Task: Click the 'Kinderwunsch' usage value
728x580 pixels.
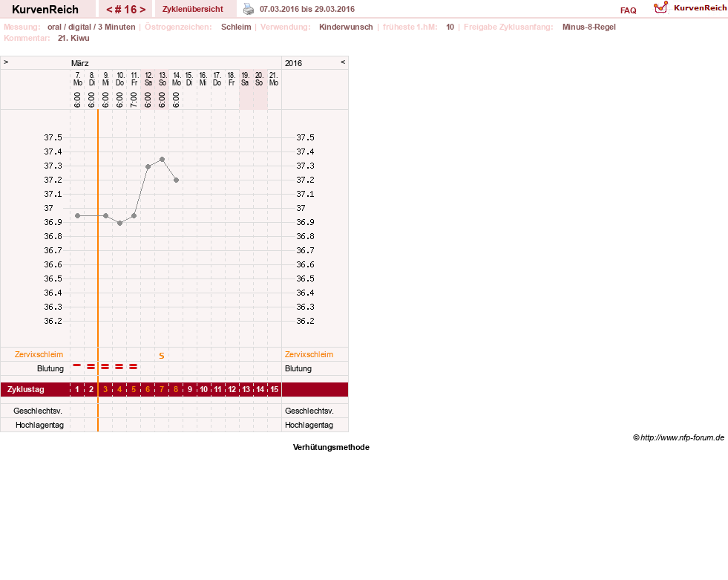Action: pyautogui.click(x=346, y=27)
